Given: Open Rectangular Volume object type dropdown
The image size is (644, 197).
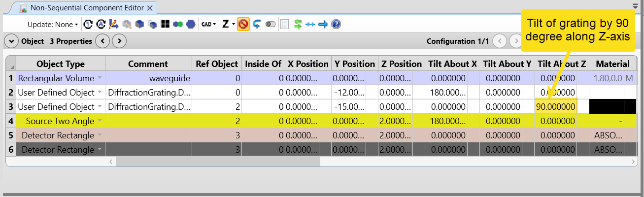Looking at the screenshot, I should coord(100,78).
